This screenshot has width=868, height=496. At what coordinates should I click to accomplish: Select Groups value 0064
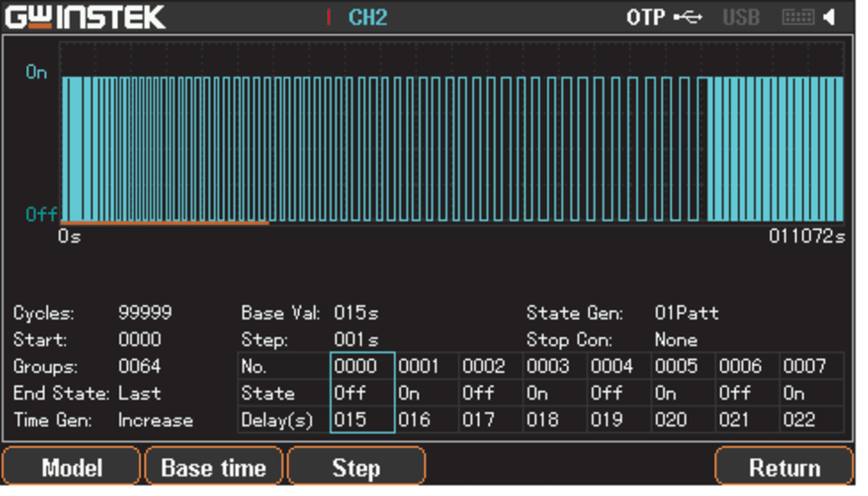[x=140, y=367]
